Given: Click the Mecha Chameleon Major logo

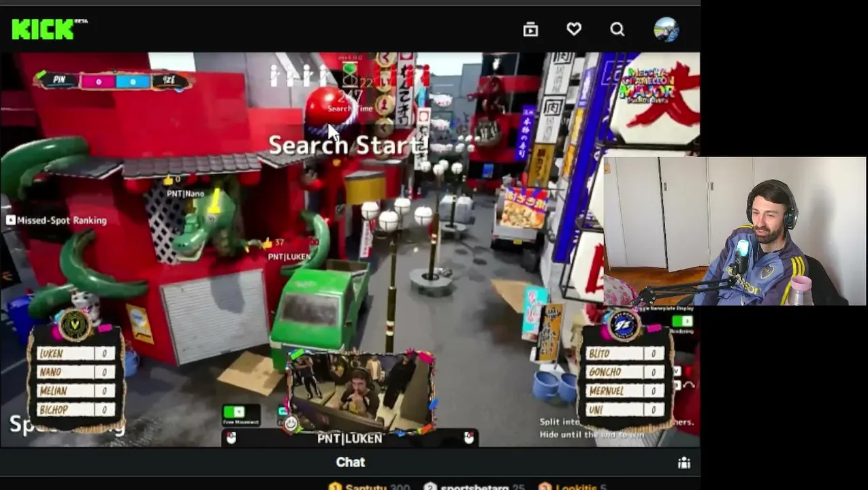Looking at the screenshot, I should tap(647, 84).
